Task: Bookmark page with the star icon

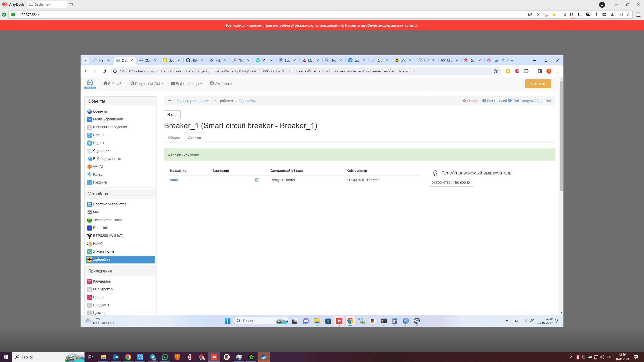Action: pyautogui.click(x=495, y=71)
